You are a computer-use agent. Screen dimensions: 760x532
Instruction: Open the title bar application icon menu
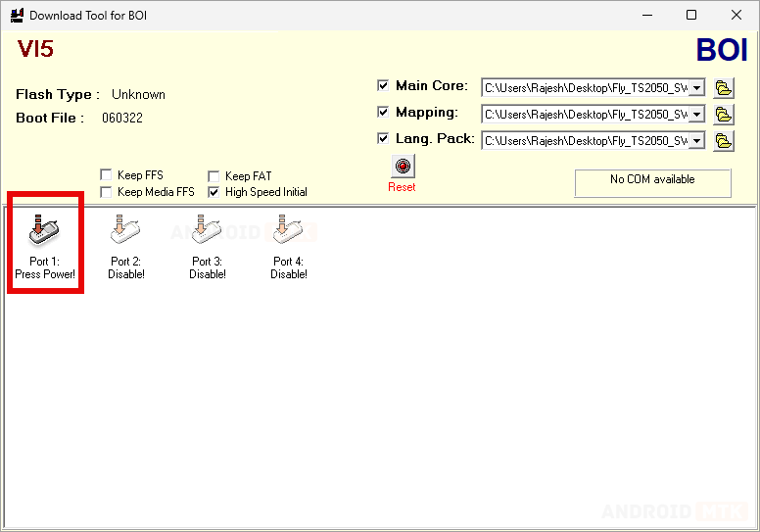coord(17,16)
